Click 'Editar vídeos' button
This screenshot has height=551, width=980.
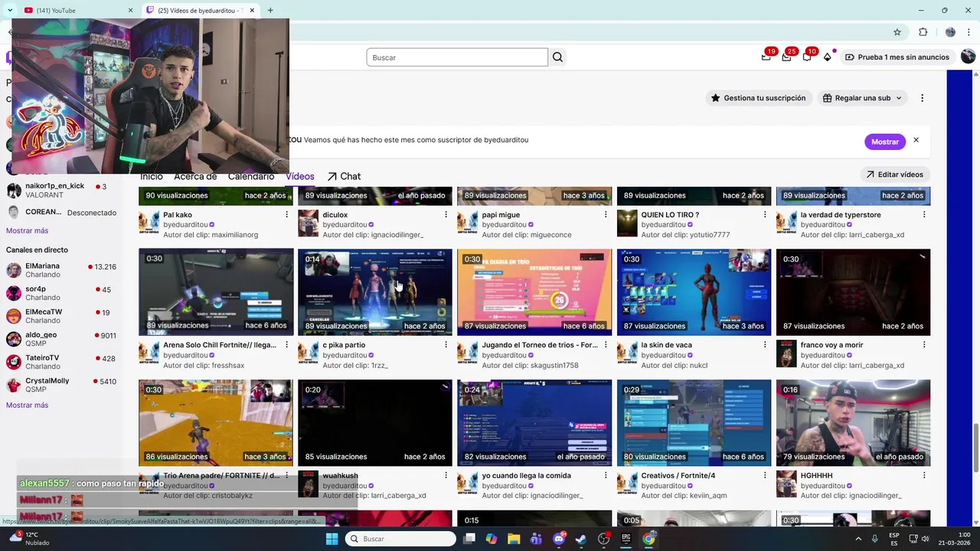[x=895, y=174]
